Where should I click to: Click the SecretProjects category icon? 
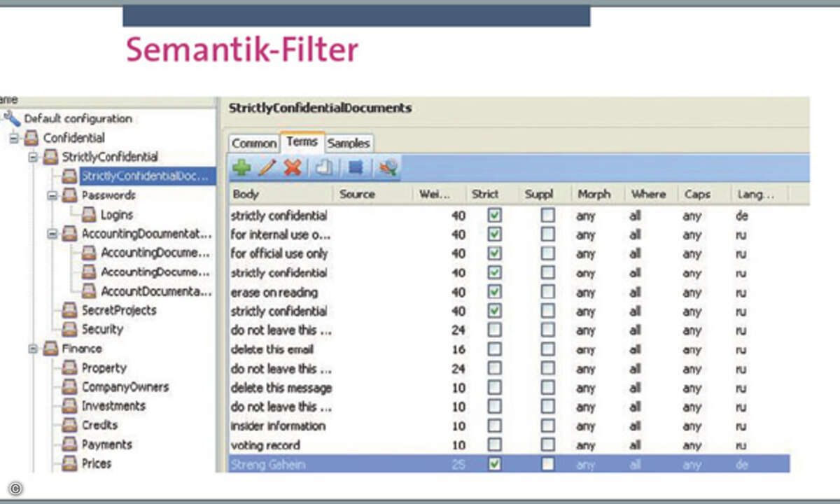[70, 310]
